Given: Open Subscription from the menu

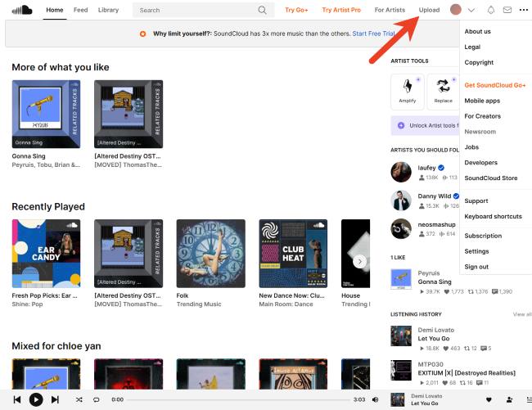Looking at the screenshot, I should coord(483,236).
